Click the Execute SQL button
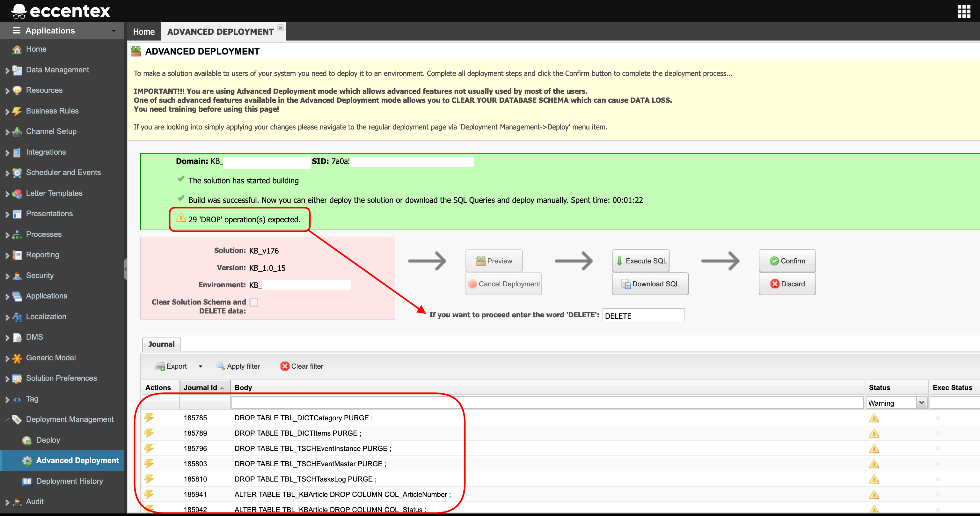980x516 pixels. pyautogui.click(x=641, y=261)
